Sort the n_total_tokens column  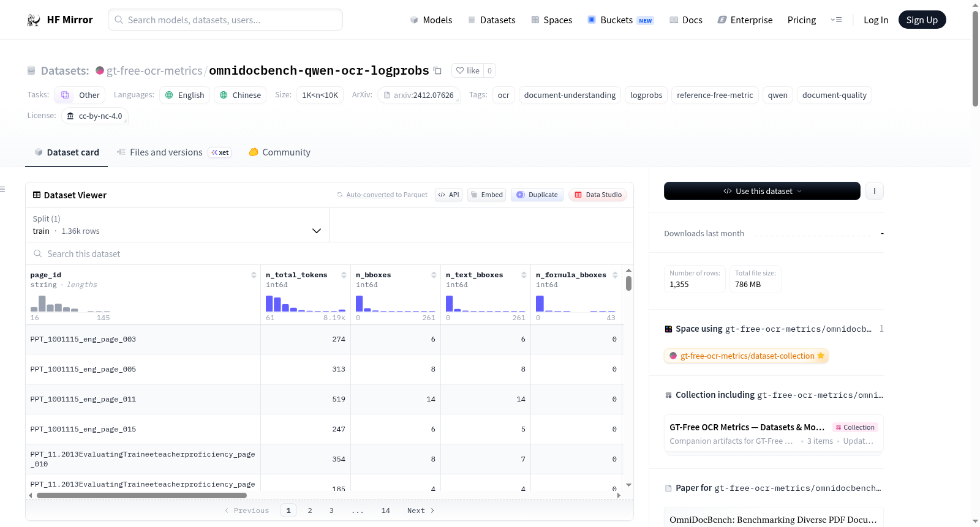point(344,275)
